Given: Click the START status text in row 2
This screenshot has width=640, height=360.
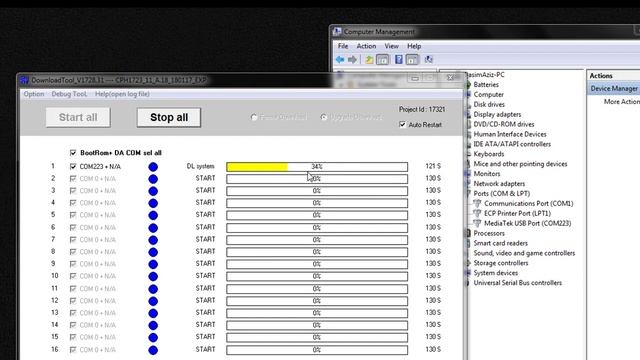Looking at the screenshot, I should pyautogui.click(x=205, y=178).
